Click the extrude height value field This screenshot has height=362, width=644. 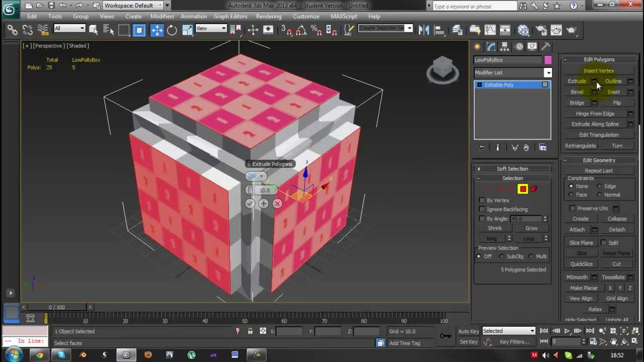[x=265, y=190]
